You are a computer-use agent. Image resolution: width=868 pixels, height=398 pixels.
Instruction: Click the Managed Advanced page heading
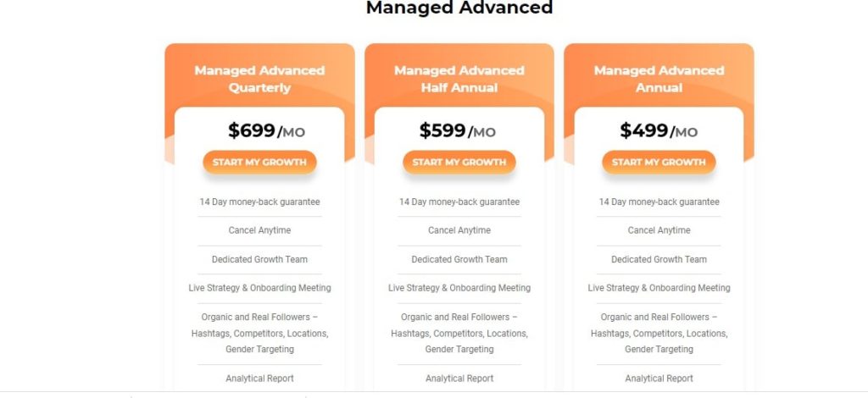coord(459,8)
